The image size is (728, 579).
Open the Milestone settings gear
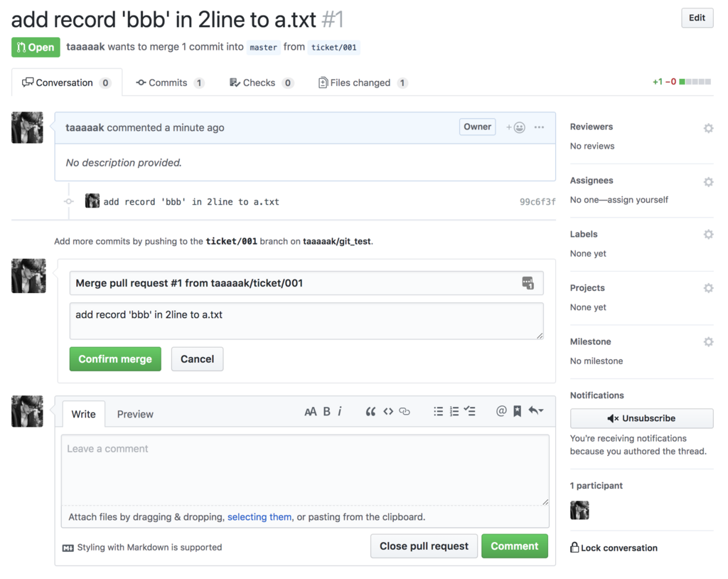[708, 342]
